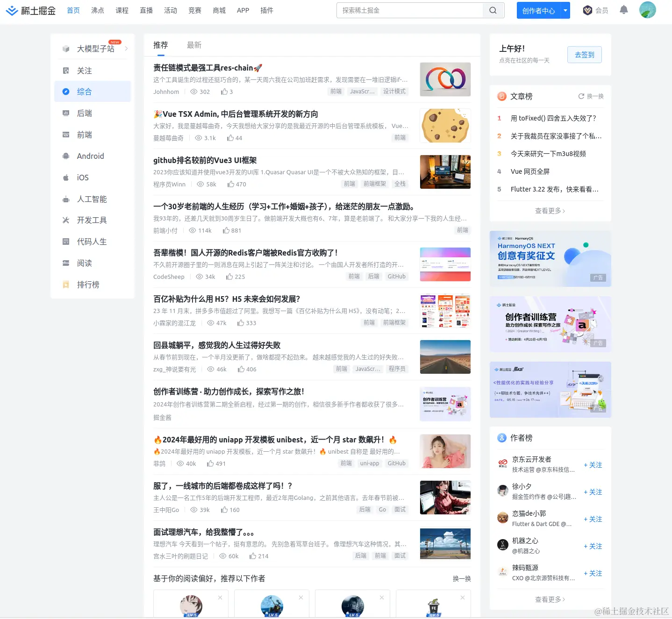
Task: Follow author 机器之心
Action: [x=593, y=546]
